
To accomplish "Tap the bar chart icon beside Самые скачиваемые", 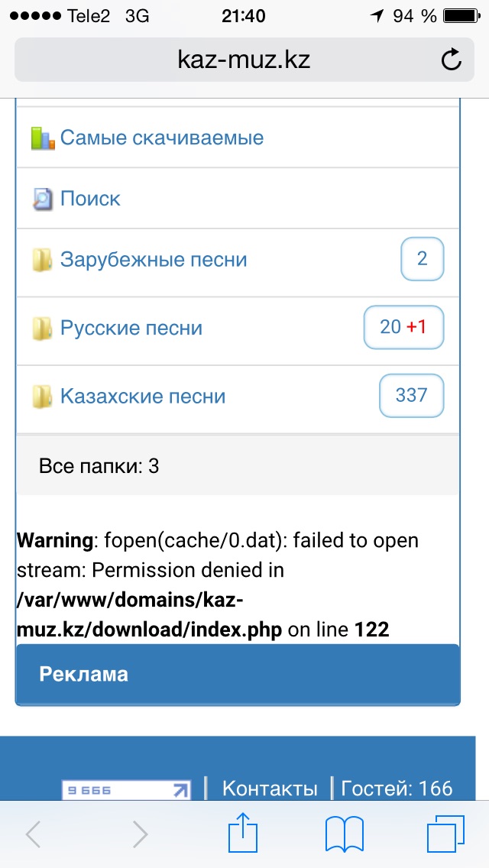I will 42,138.
